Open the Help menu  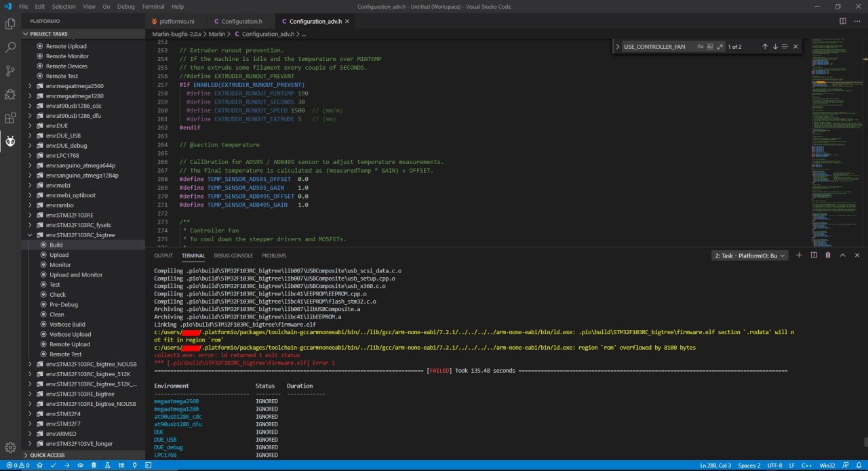coord(178,6)
